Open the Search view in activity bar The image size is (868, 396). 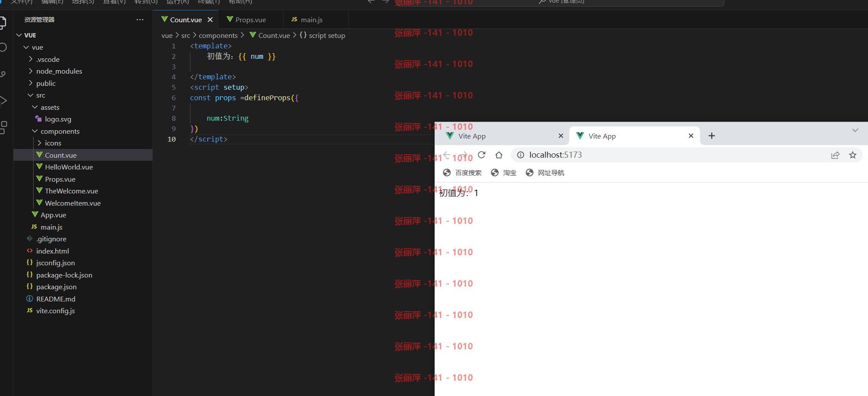click(3, 47)
